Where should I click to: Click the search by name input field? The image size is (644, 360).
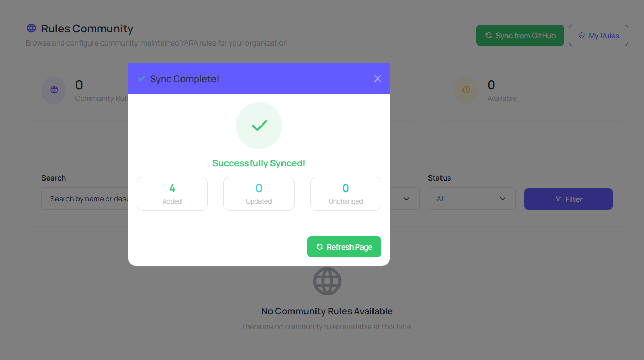[85, 199]
